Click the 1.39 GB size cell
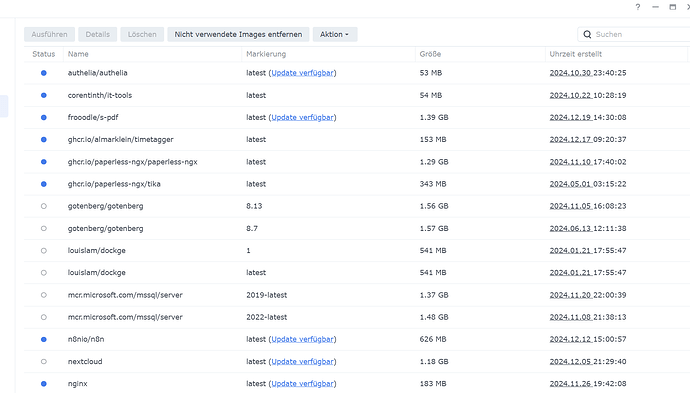 tap(434, 118)
